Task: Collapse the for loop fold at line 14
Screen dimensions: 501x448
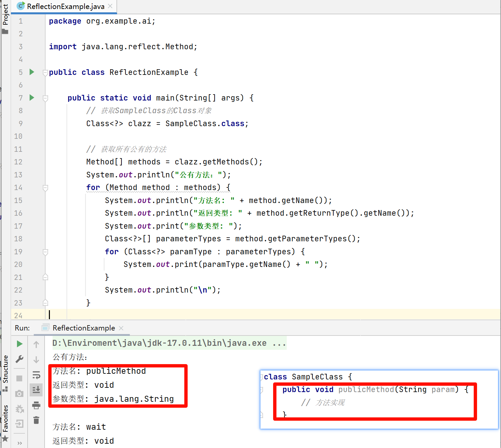Action: click(x=45, y=188)
